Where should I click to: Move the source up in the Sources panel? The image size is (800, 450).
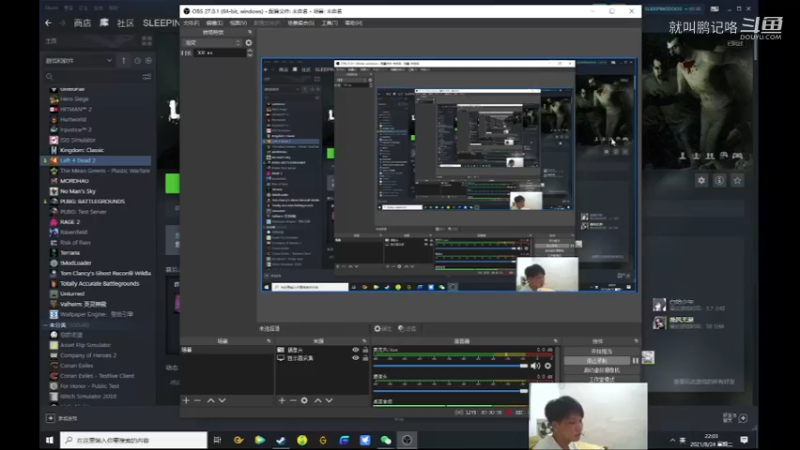318,401
